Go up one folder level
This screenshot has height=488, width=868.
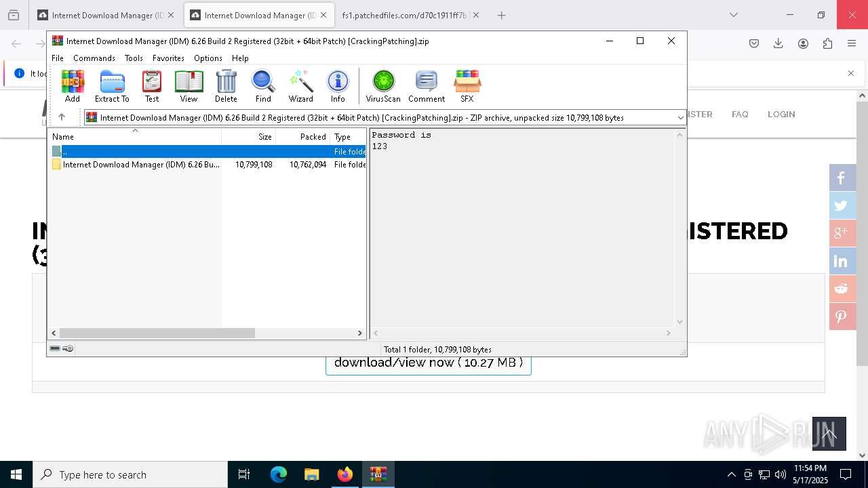tap(62, 117)
